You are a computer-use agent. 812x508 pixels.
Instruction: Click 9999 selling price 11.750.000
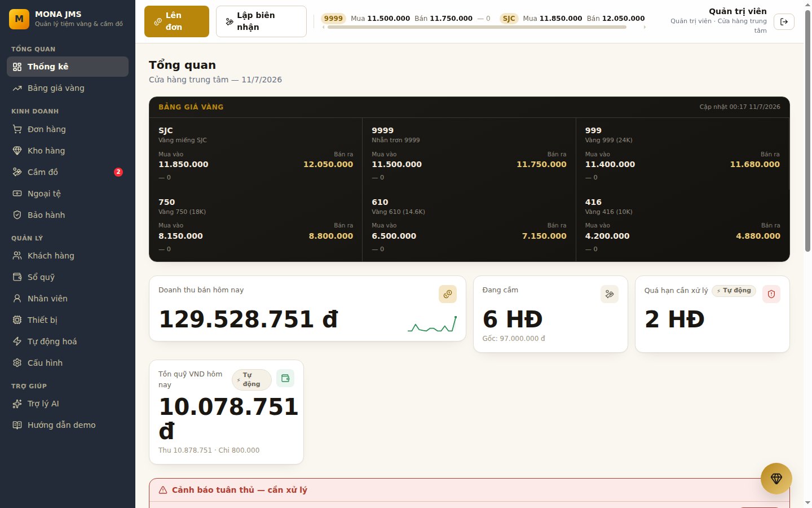[541, 164]
